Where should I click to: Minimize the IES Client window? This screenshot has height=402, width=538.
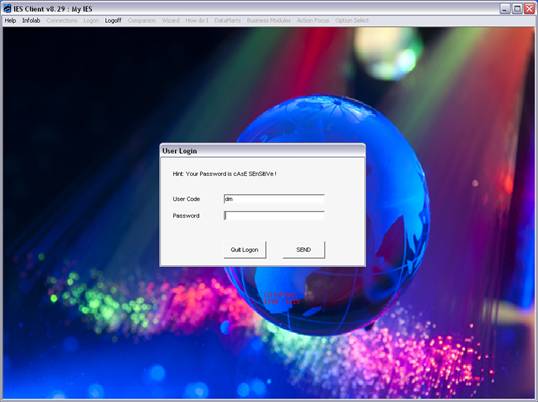click(505, 9)
